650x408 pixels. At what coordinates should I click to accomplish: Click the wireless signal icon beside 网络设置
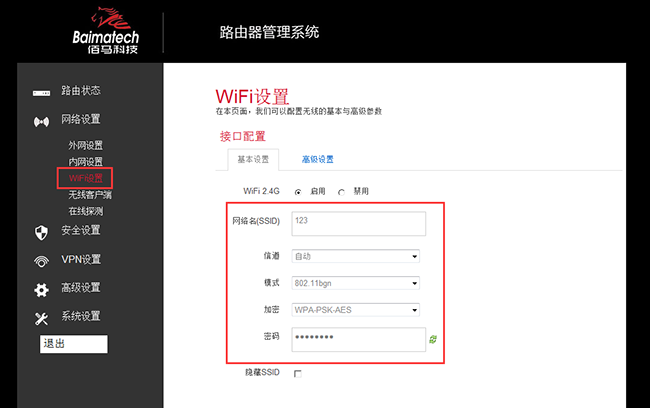(41, 121)
